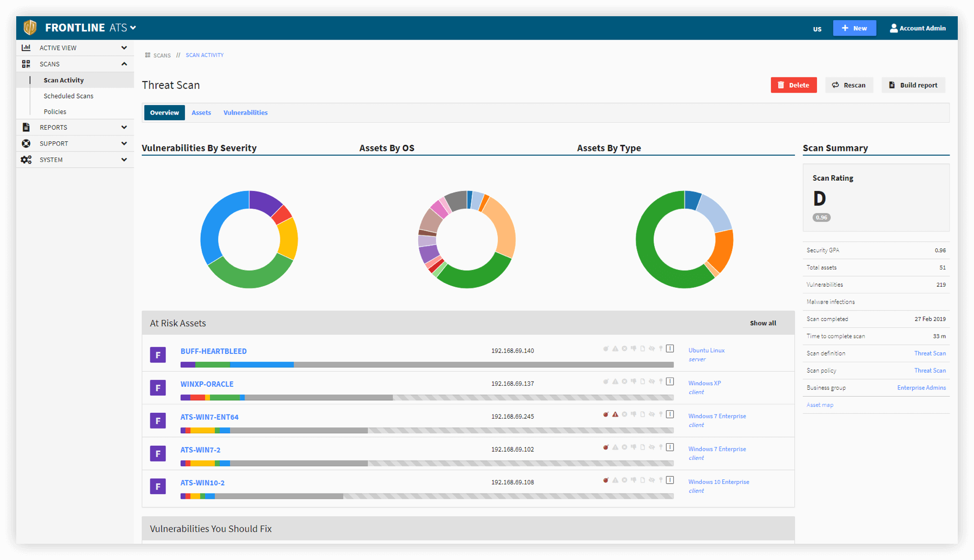Click the F grade badge for BUFF-HEARTBLEED
Viewport: 974px width, 560px height.
pyautogui.click(x=158, y=355)
